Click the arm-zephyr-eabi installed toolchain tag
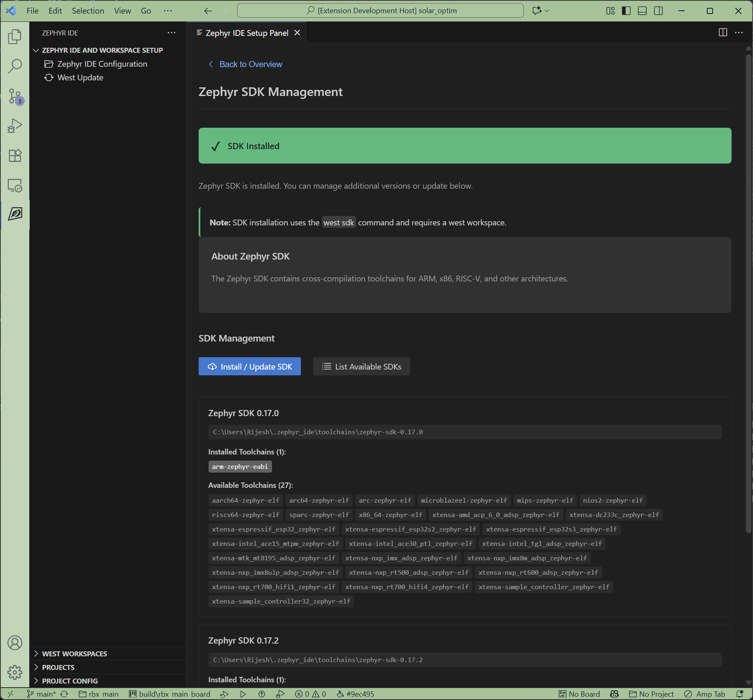This screenshot has width=753, height=700. pos(240,466)
